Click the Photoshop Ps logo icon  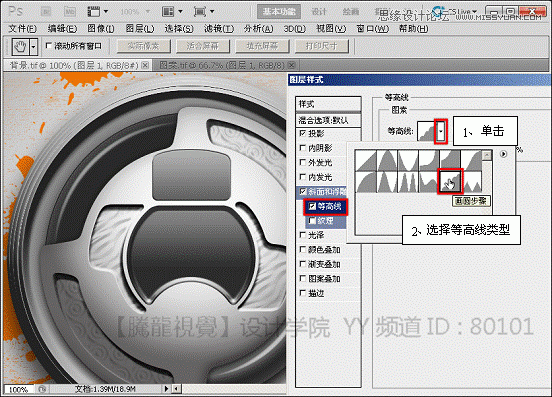[15, 12]
